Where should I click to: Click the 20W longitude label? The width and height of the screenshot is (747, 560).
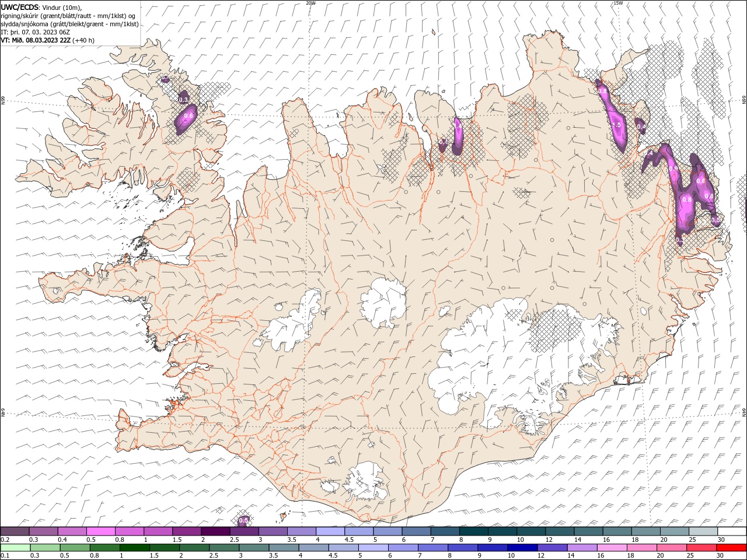click(311, 3)
